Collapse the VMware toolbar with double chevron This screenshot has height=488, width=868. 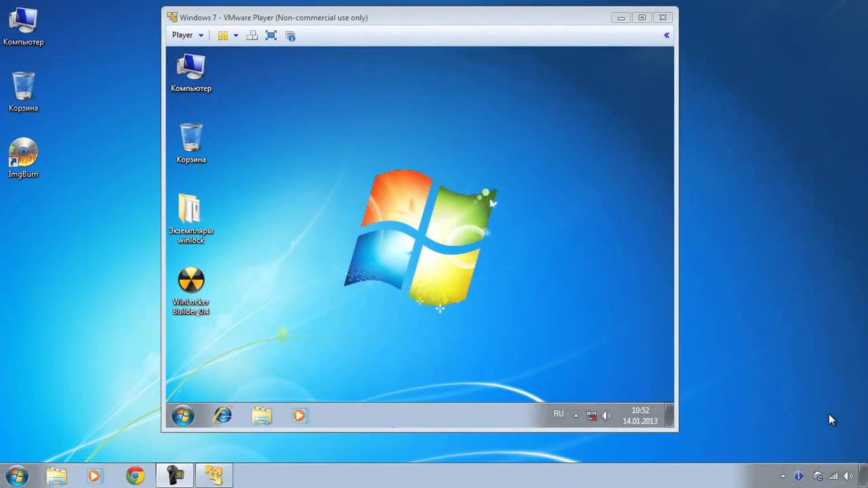(x=667, y=35)
